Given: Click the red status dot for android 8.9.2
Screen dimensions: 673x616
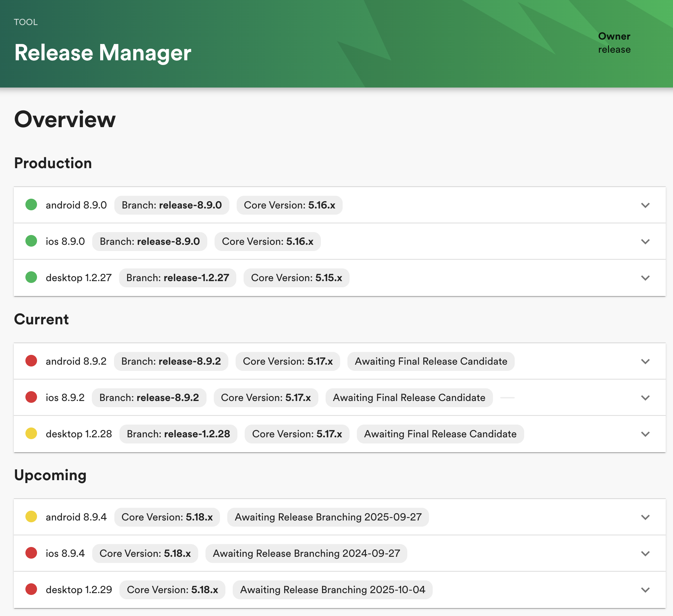Looking at the screenshot, I should 31,361.
